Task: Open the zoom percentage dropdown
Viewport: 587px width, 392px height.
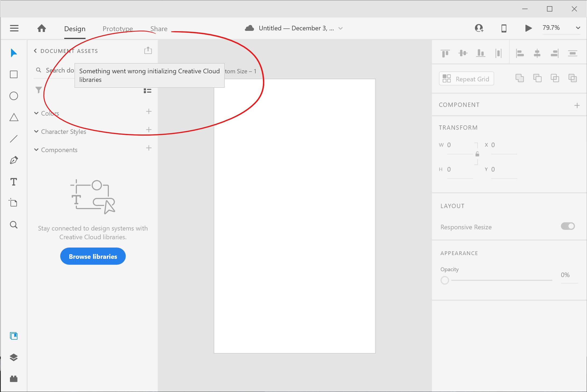Action: coord(578,28)
